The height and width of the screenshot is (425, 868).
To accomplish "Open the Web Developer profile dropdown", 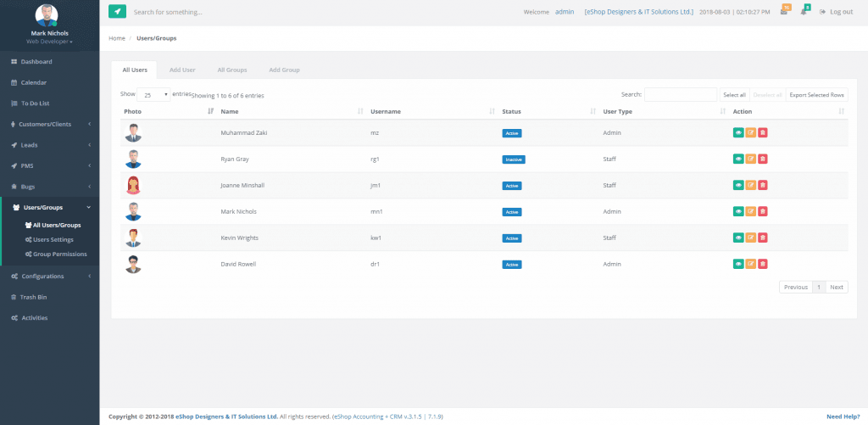I will point(49,42).
